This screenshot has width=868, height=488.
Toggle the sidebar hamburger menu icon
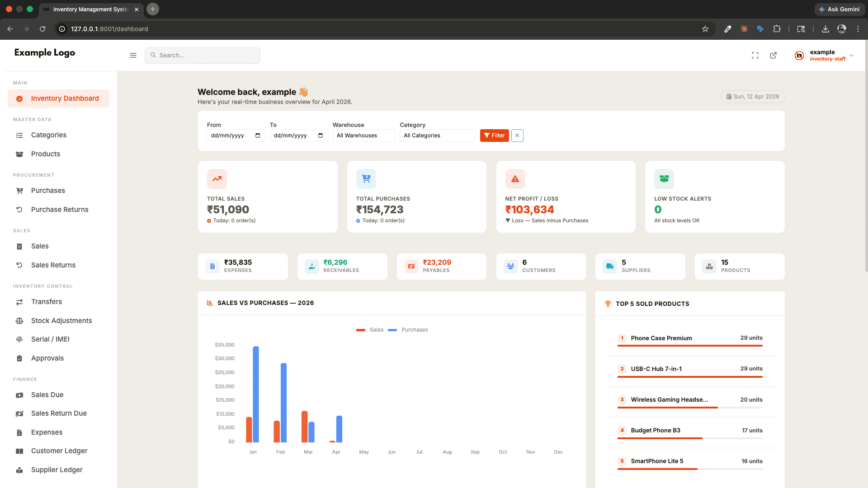coord(133,55)
